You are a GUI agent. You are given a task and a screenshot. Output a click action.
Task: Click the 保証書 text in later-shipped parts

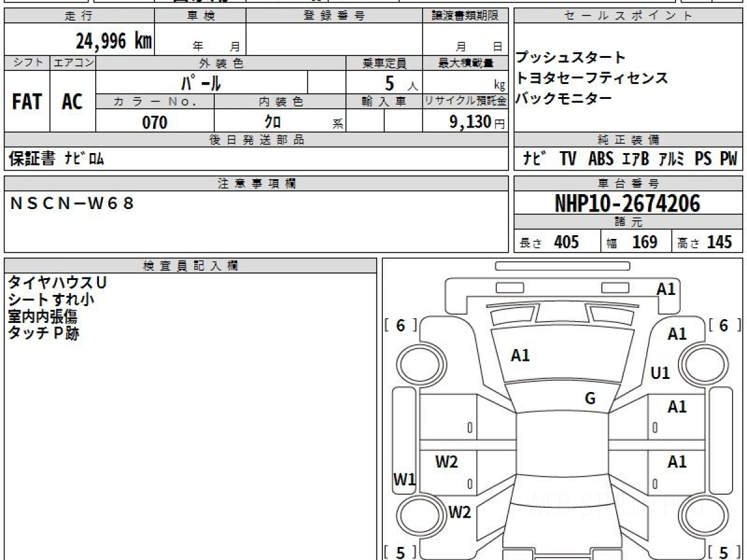(32, 159)
